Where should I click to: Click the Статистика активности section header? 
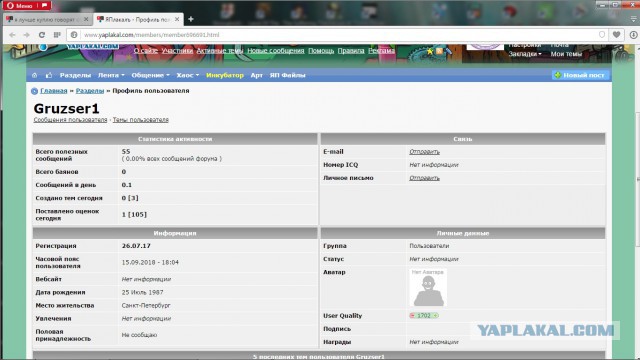click(175, 139)
